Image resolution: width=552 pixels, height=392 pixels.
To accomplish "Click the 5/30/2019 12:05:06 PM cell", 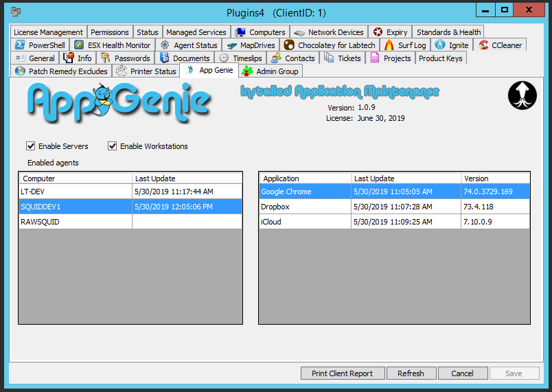I will tap(187, 207).
